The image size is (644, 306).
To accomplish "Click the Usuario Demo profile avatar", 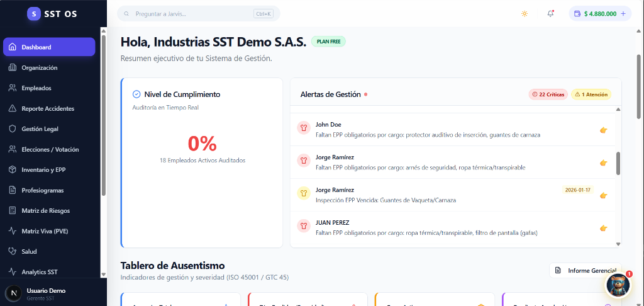I will click(14, 293).
